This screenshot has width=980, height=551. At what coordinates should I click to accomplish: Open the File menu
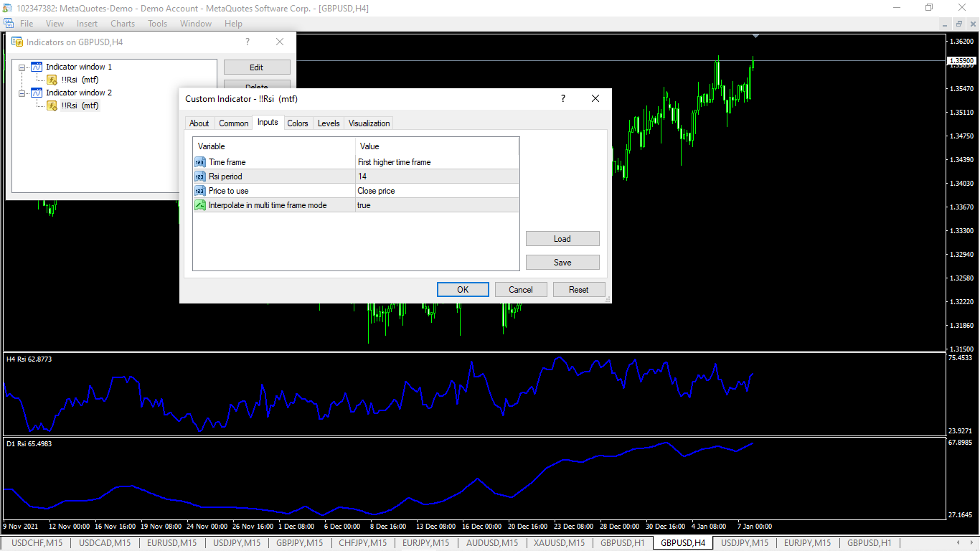click(x=27, y=24)
